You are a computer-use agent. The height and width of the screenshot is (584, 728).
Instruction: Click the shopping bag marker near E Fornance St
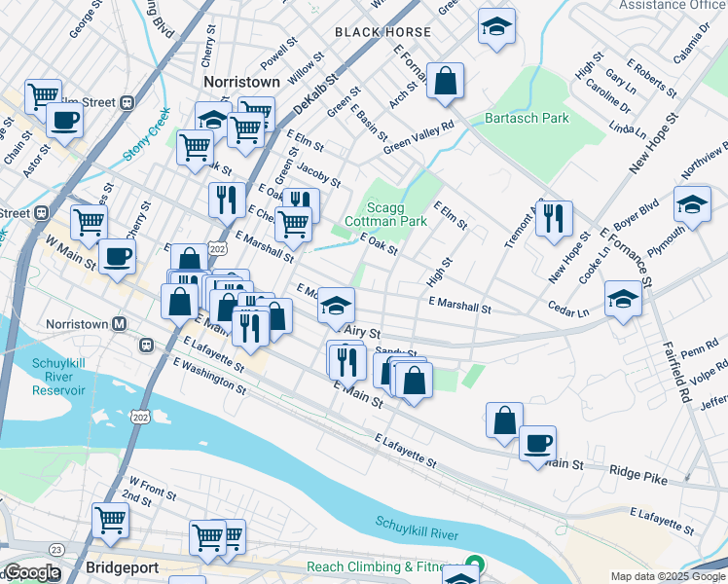pos(445,84)
